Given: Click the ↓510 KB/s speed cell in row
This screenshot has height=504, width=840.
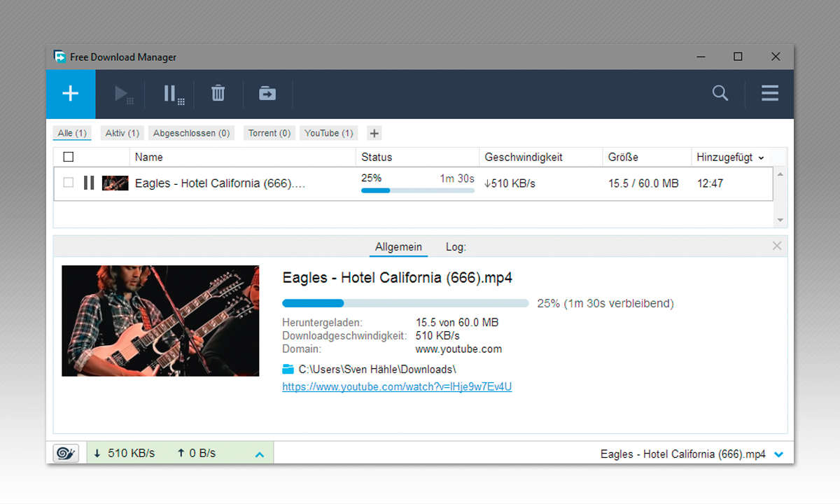Looking at the screenshot, I should [510, 183].
